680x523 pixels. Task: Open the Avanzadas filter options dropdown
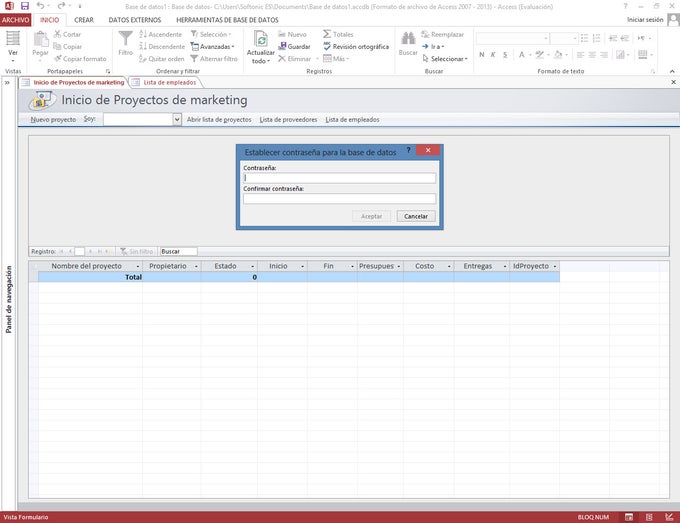[212, 46]
